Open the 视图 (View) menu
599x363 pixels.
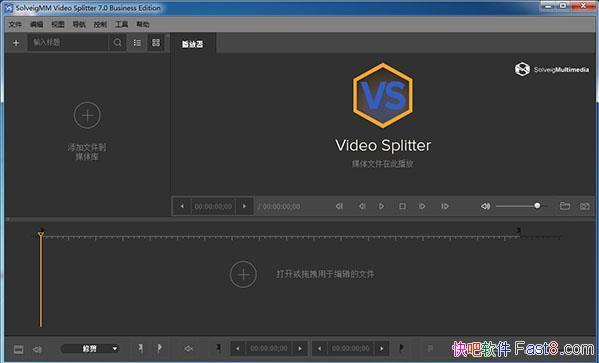point(58,24)
